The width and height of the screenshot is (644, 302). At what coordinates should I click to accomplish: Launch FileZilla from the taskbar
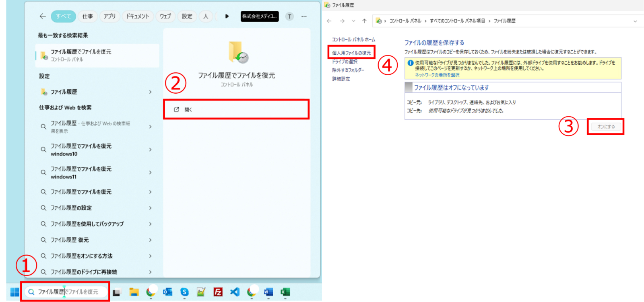(218, 292)
